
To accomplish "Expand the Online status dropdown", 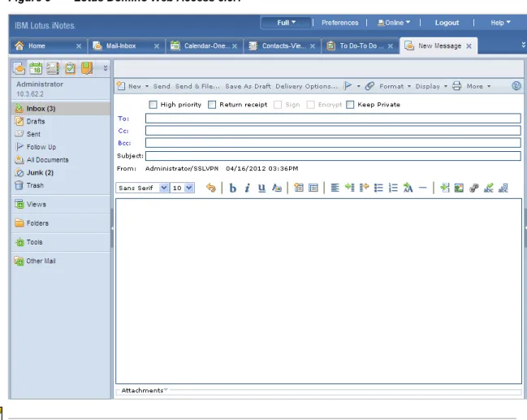I will tap(394, 23).
